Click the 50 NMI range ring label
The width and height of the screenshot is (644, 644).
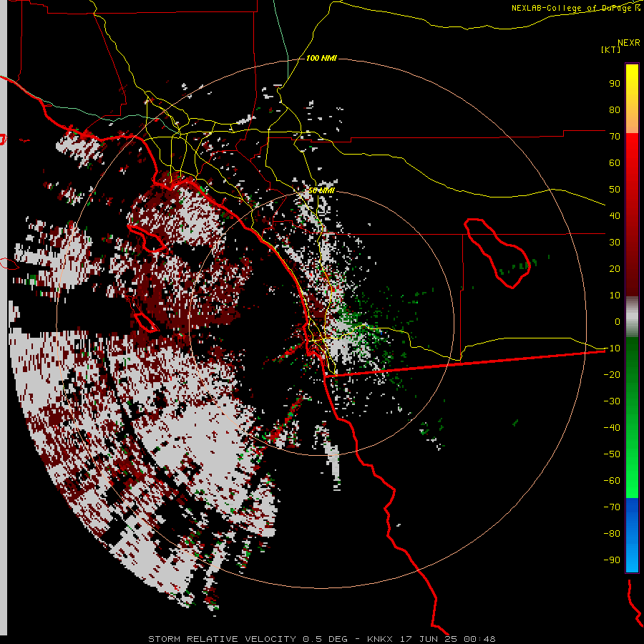321,190
